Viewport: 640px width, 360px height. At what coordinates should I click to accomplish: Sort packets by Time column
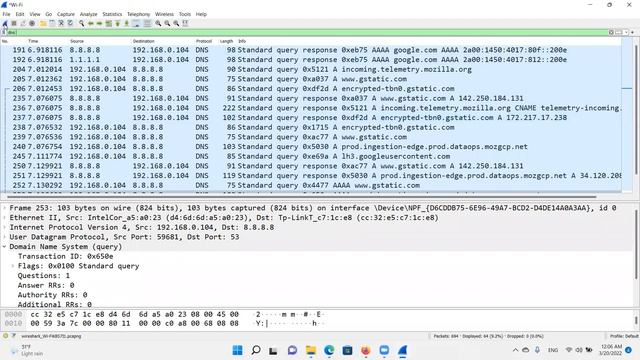click(33, 41)
